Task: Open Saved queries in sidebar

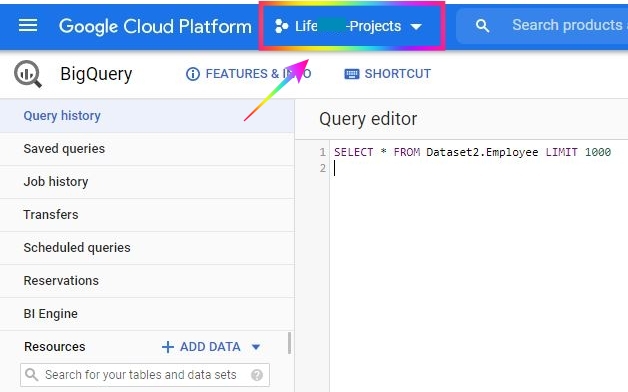Action: coord(147,149)
